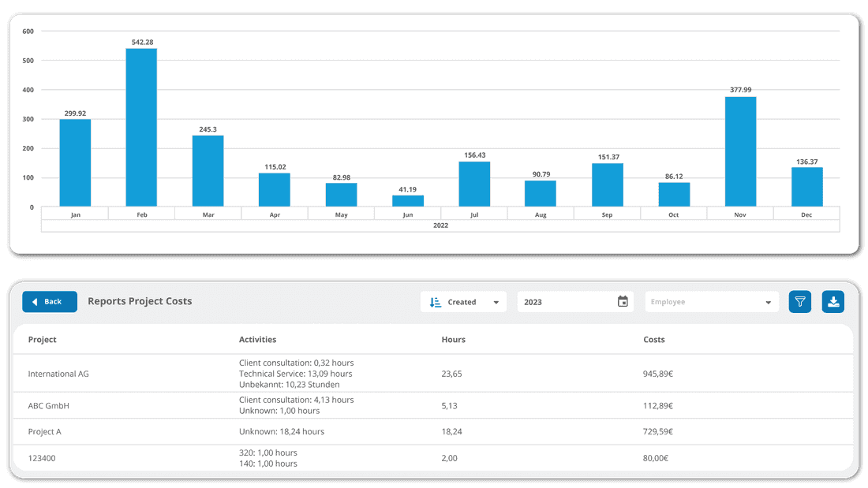Click the Costs column header
This screenshot has height=488, width=868.
coord(654,339)
